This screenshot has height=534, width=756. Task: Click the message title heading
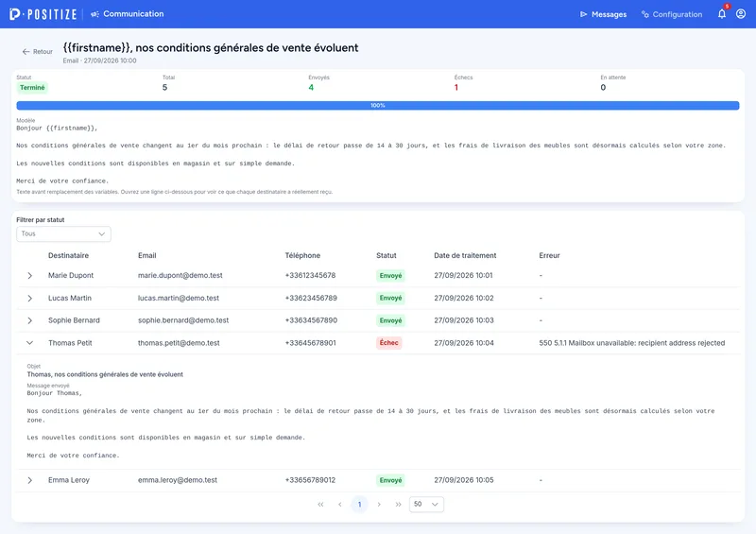[211, 48]
